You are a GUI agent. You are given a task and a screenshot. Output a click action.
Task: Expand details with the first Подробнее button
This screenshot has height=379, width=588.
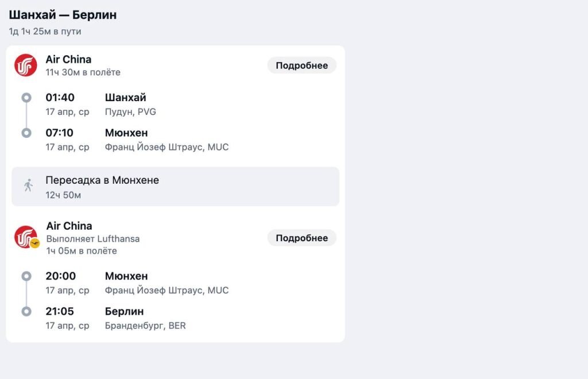tap(301, 65)
